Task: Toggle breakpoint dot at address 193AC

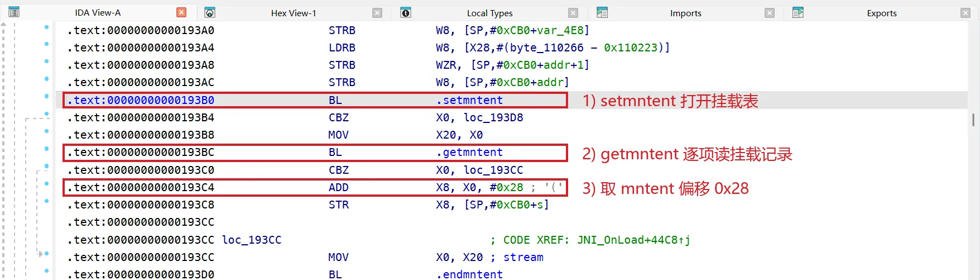Action: pyautogui.click(x=46, y=79)
